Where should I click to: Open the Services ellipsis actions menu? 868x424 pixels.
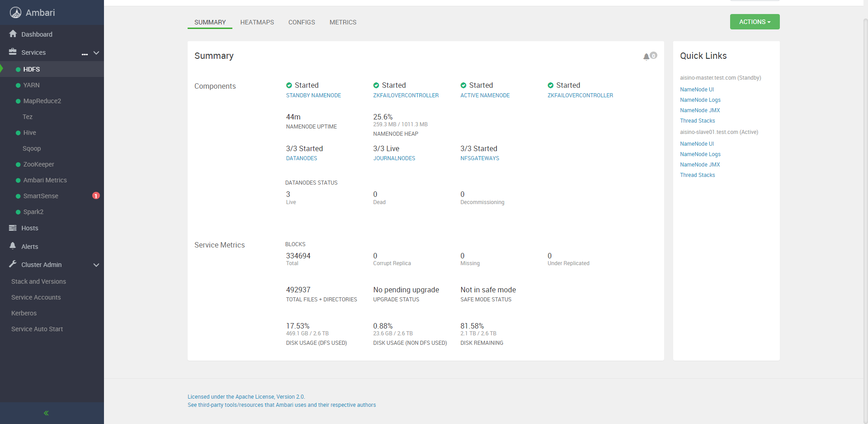point(85,54)
